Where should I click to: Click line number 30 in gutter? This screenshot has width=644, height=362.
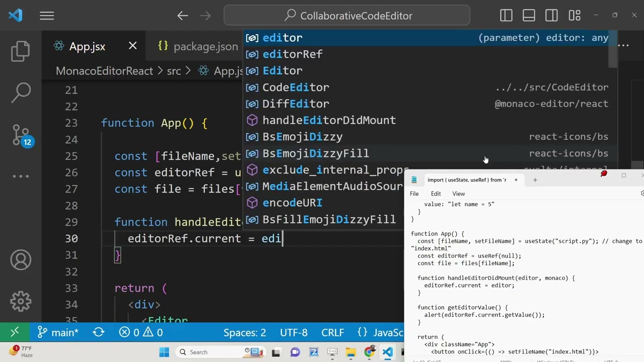click(71, 239)
